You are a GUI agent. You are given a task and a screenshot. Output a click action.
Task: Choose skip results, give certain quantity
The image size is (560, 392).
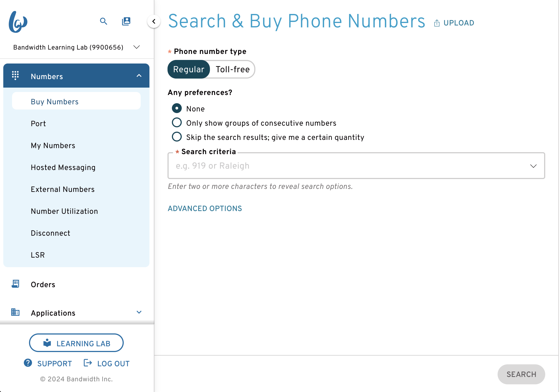click(177, 137)
